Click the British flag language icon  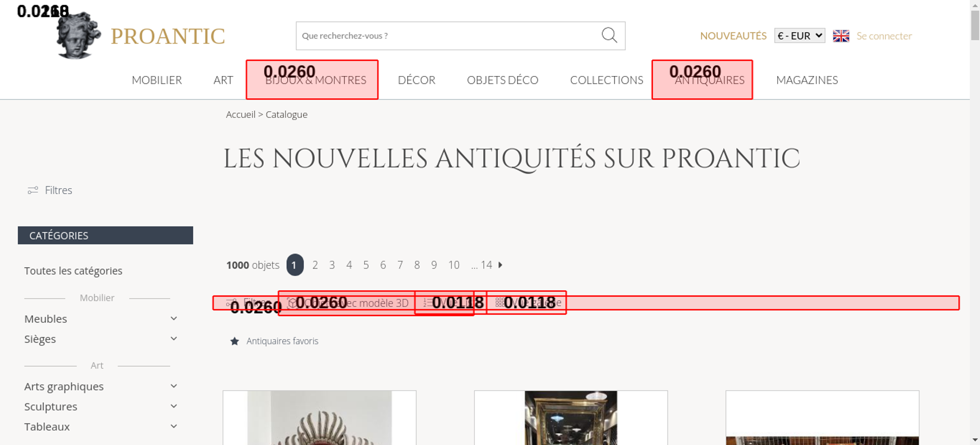pyautogui.click(x=841, y=36)
